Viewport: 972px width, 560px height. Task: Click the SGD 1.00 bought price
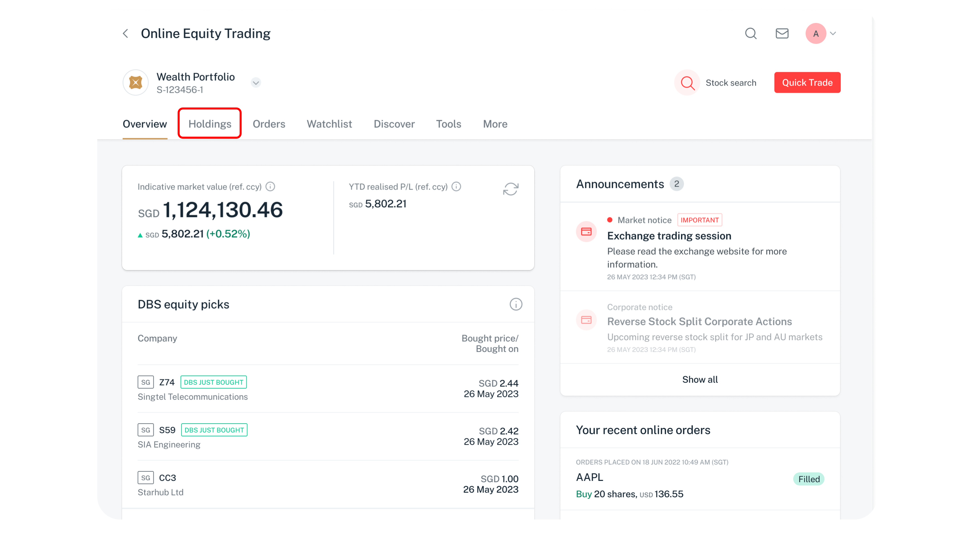pyautogui.click(x=499, y=479)
